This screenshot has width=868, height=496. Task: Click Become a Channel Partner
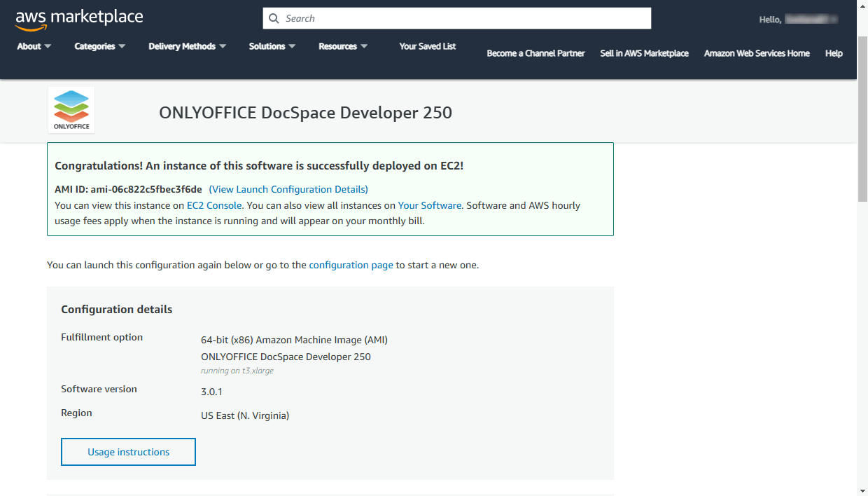coord(535,53)
